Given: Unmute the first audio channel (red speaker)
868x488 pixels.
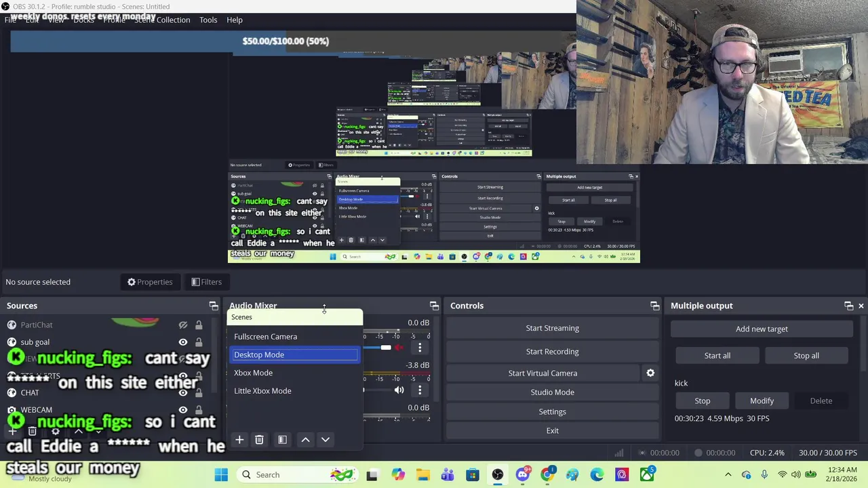Looking at the screenshot, I should click(399, 348).
